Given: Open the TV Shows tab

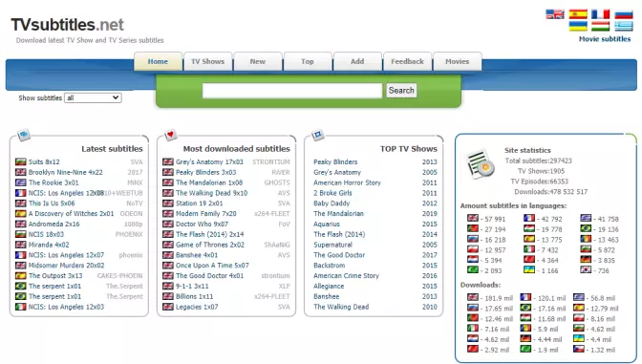Looking at the screenshot, I should tap(208, 61).
